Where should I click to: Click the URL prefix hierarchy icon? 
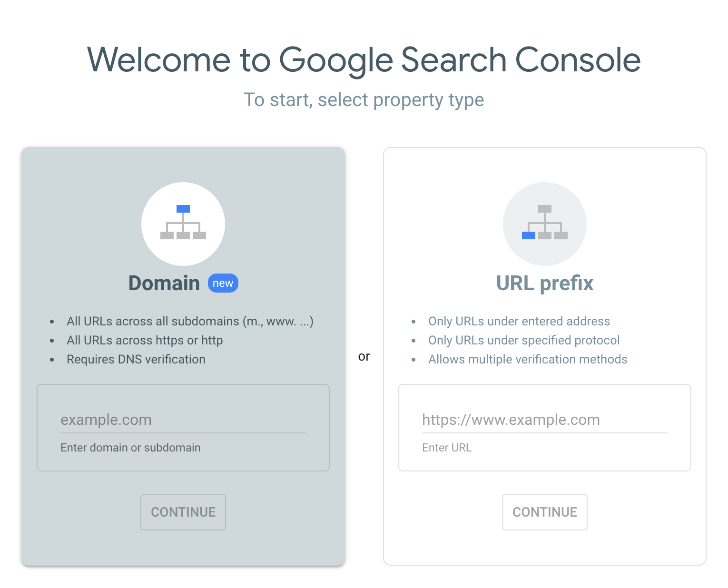tap(544, 223)
